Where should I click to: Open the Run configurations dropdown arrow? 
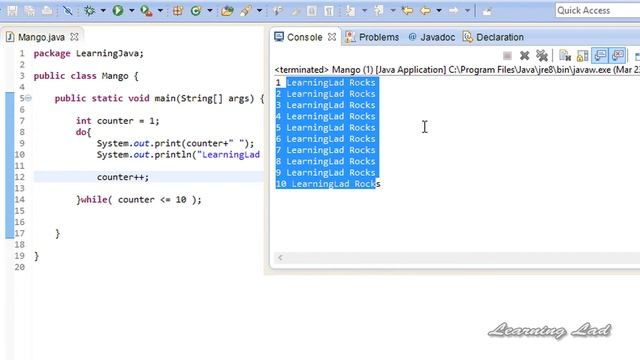click(x=131, y=11)
